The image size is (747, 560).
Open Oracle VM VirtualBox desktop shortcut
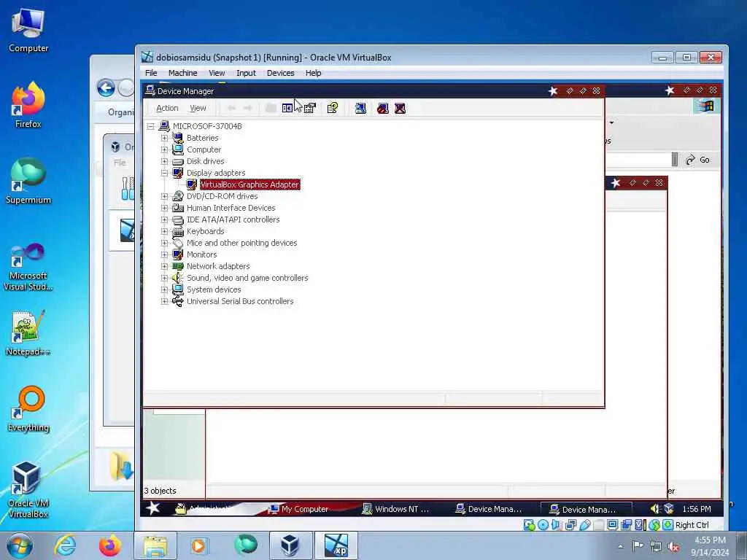coord(28,489)
